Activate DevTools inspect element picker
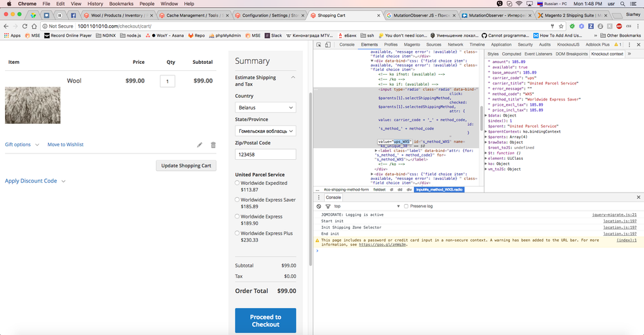644x335 pixels. [x=320, y=44]
